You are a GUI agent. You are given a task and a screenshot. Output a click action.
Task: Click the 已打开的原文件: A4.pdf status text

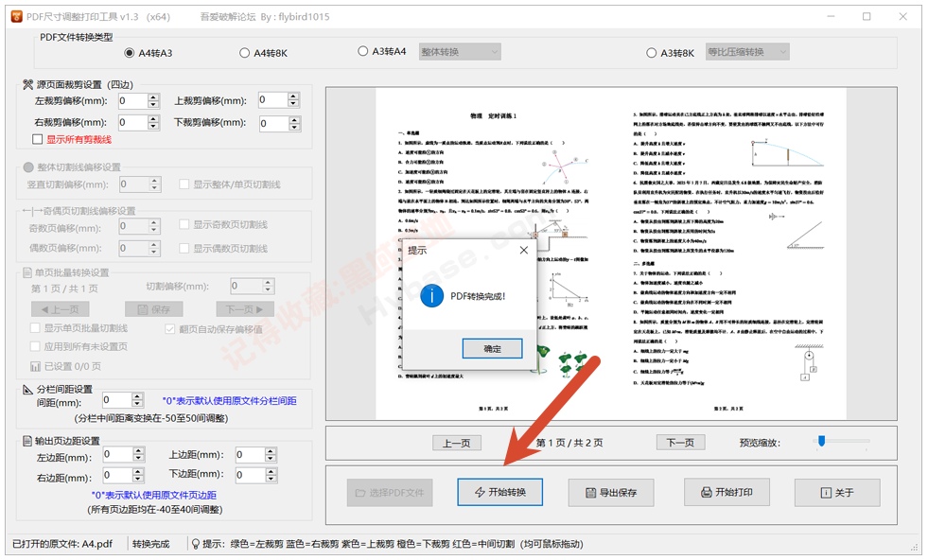[62, 543]
